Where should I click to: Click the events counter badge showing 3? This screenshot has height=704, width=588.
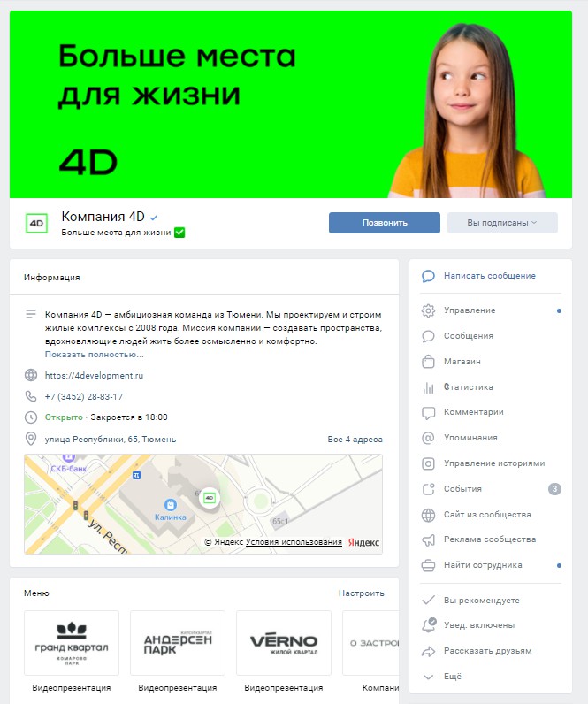pyautogui.click(x=554, y=489)
